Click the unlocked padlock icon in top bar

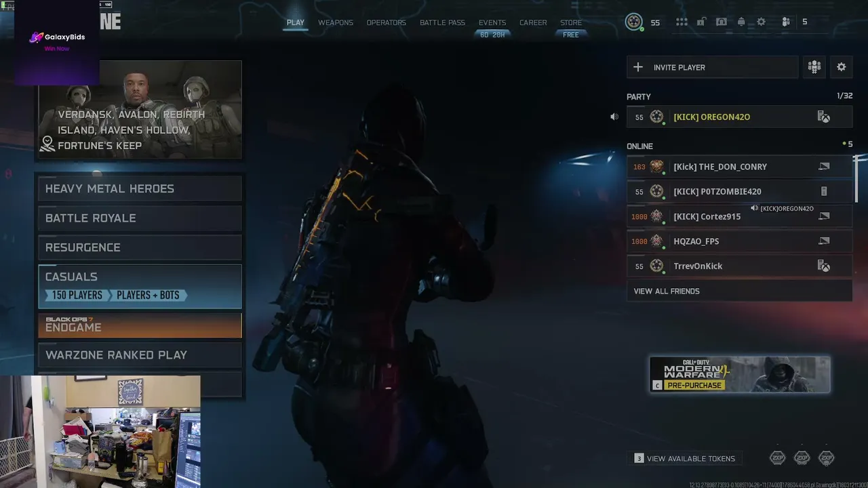tap(701, 22)
